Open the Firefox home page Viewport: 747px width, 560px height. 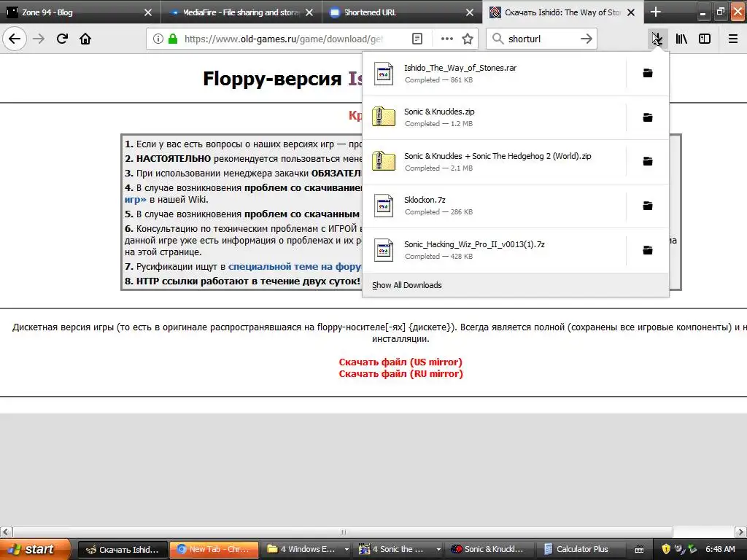coord(85,39)
